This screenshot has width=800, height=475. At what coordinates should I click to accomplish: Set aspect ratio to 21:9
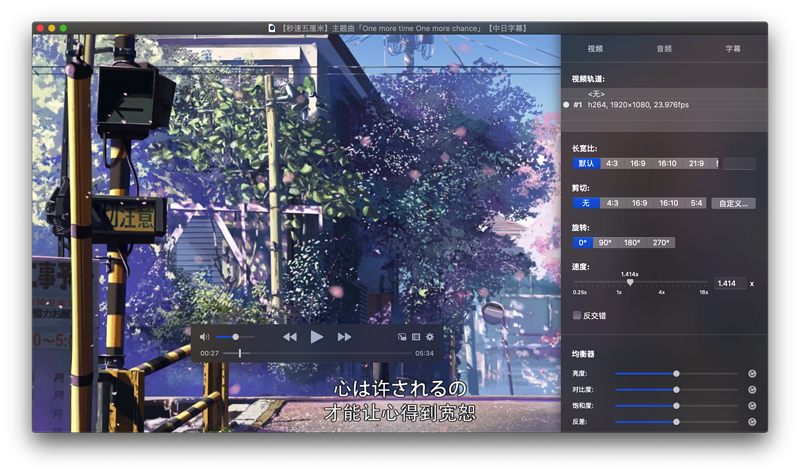[696, 163]
